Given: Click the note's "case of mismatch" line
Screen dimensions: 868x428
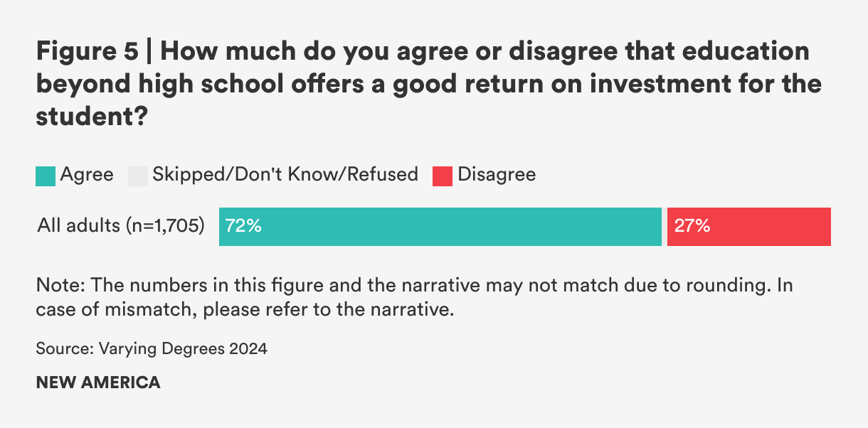Looking at the screenshot, I should coord(245,310).
